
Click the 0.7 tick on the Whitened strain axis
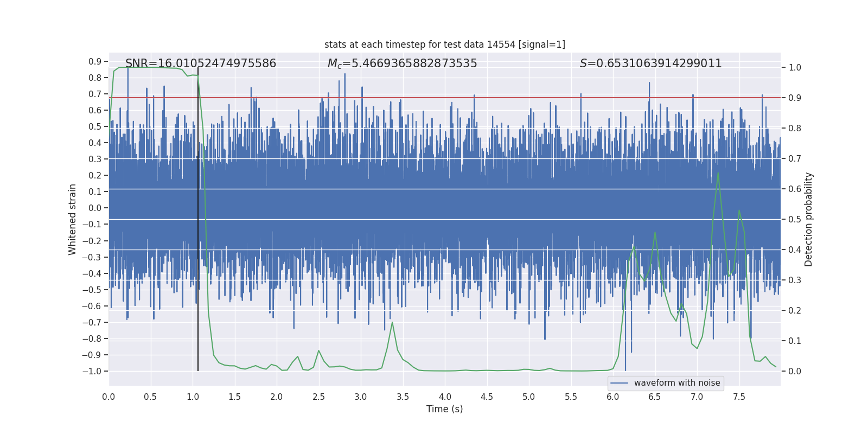point(95,94)
